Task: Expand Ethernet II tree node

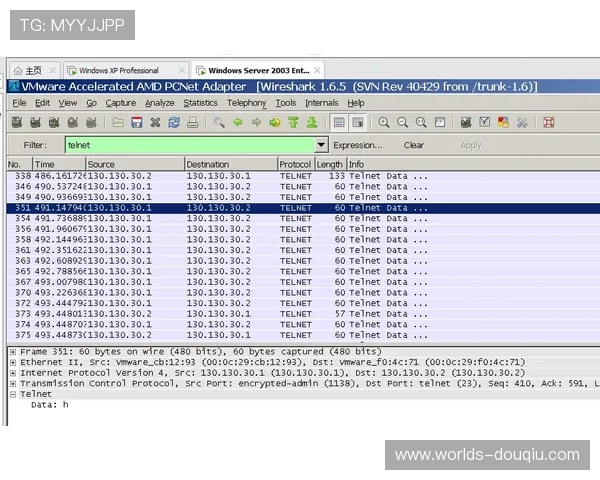Action: pyautogui.click(x=13, y=362)
